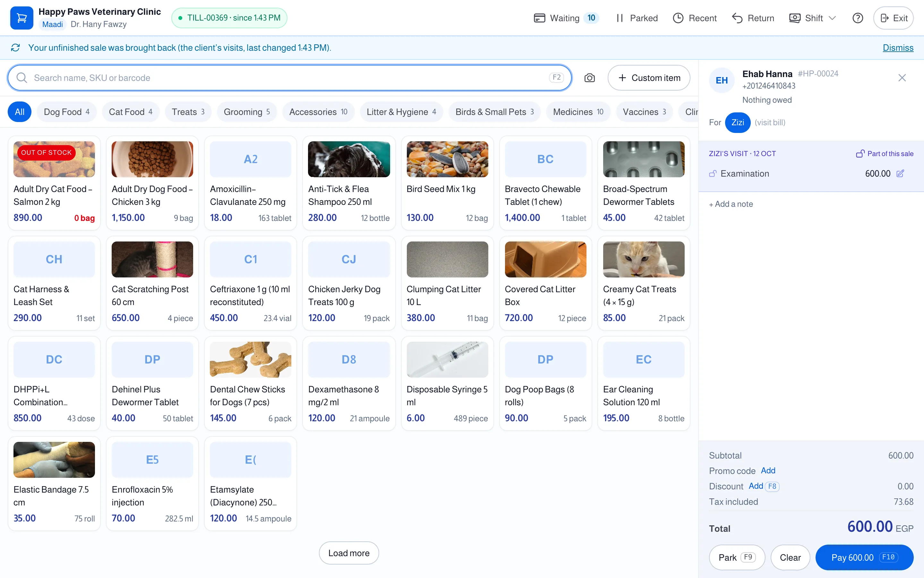Add a Custom item
Viewport: 924px width, 578px height.
[x=649, y=78]
